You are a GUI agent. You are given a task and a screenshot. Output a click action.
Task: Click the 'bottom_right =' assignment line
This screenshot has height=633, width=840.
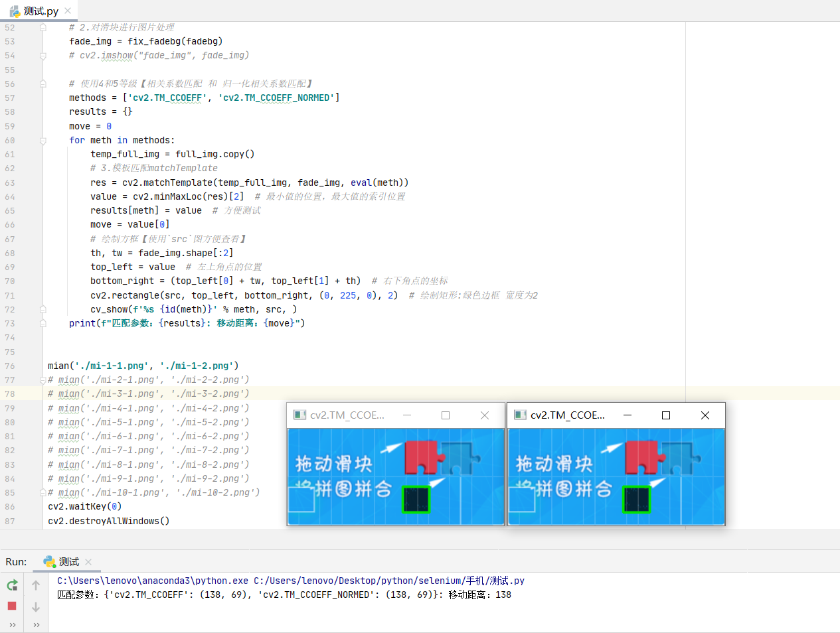coord(226,281)
